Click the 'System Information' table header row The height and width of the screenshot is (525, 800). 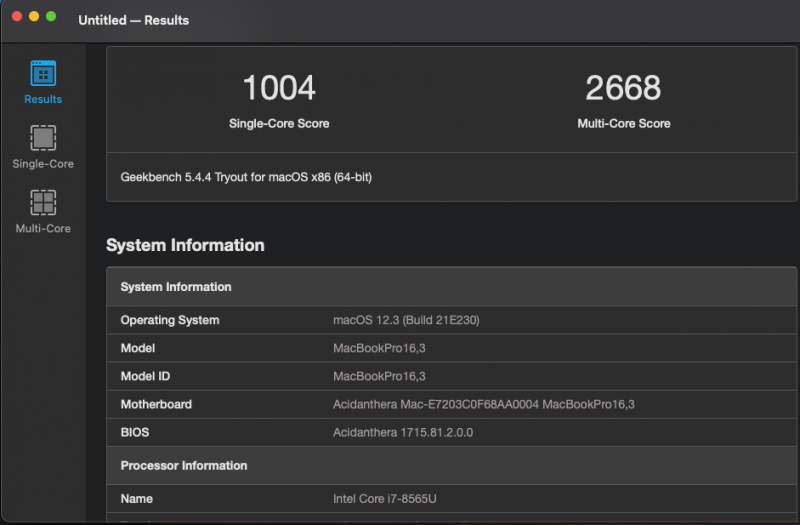pyautogui.click(x=452, y=287)
